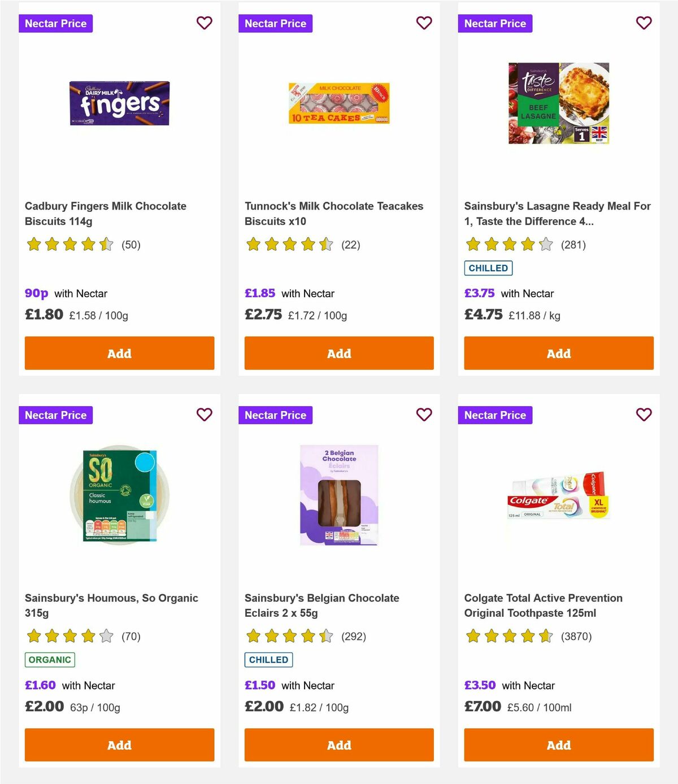The width and height of the screenshot is (678, 784).
Task: Favourite the Belgian Chocolate Eclairs
Action: point(424,415)
